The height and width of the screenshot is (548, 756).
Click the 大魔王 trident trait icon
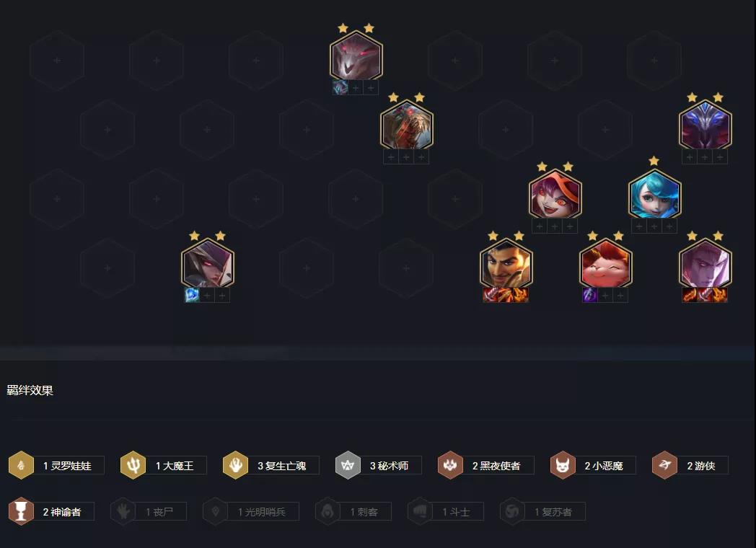pos(133,465)
